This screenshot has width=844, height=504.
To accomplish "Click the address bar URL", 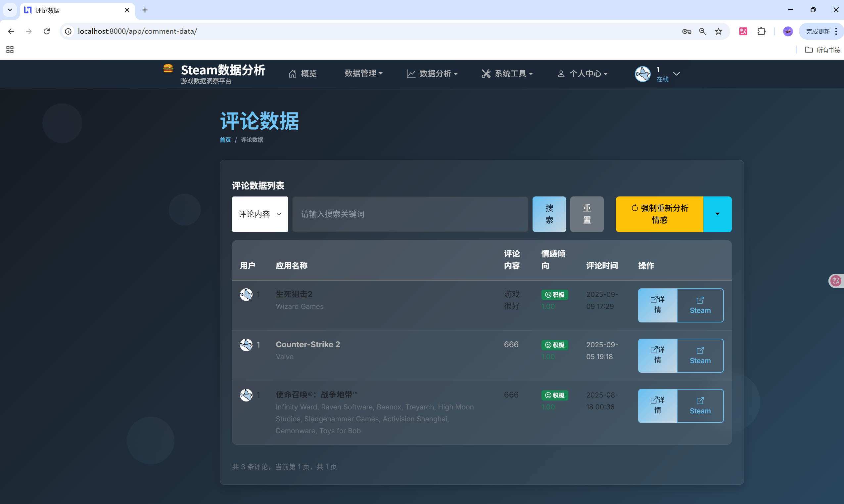I will 137,31.
